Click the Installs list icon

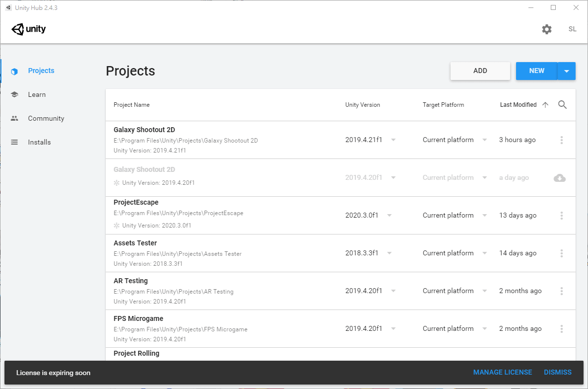point(14,142)
